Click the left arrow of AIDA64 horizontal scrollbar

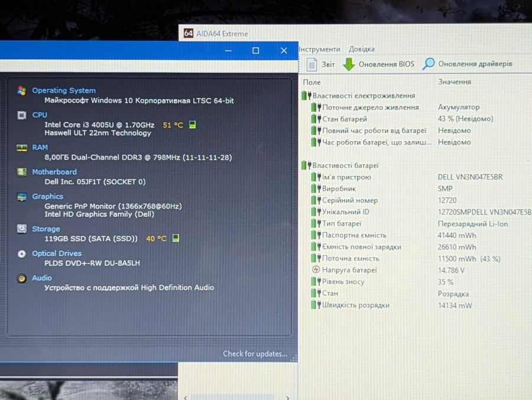click(x=185, y=397)
